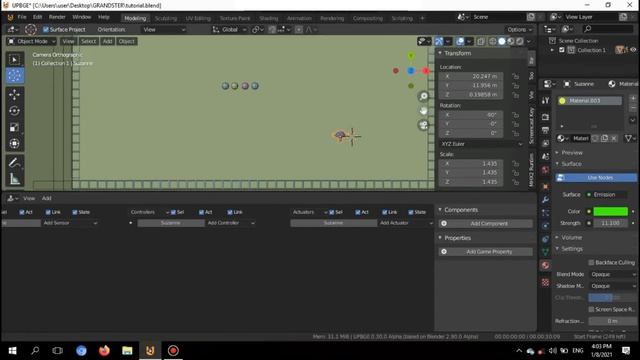Select the Rotate tool

[14, 111]
